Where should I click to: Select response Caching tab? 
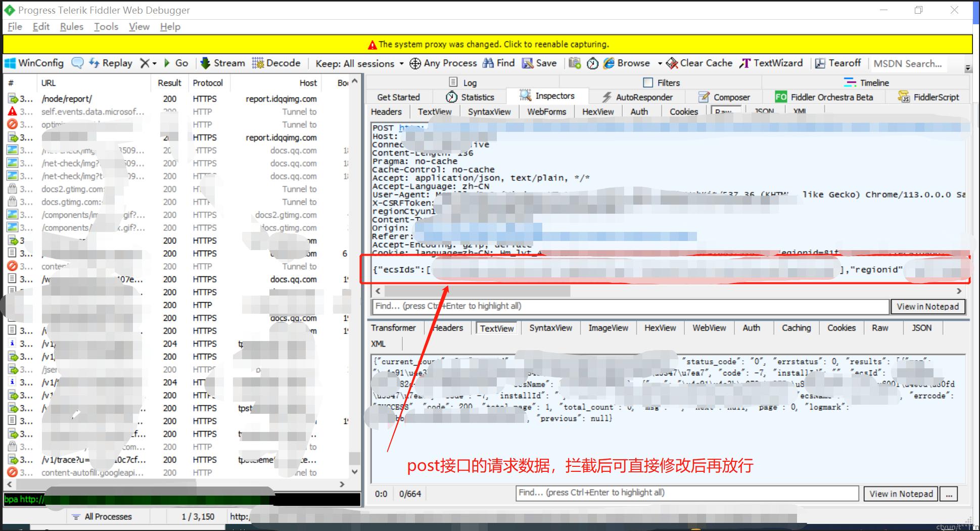[796, 328]
